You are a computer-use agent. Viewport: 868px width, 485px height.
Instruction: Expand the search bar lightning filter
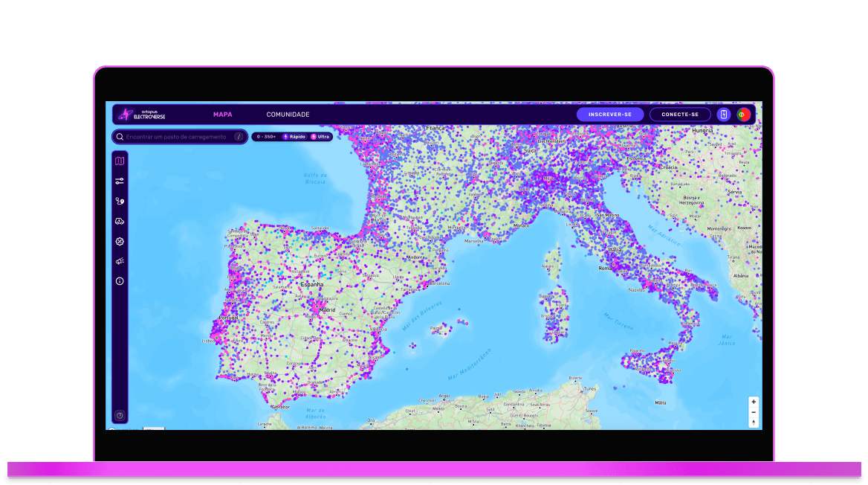[238, 136]
